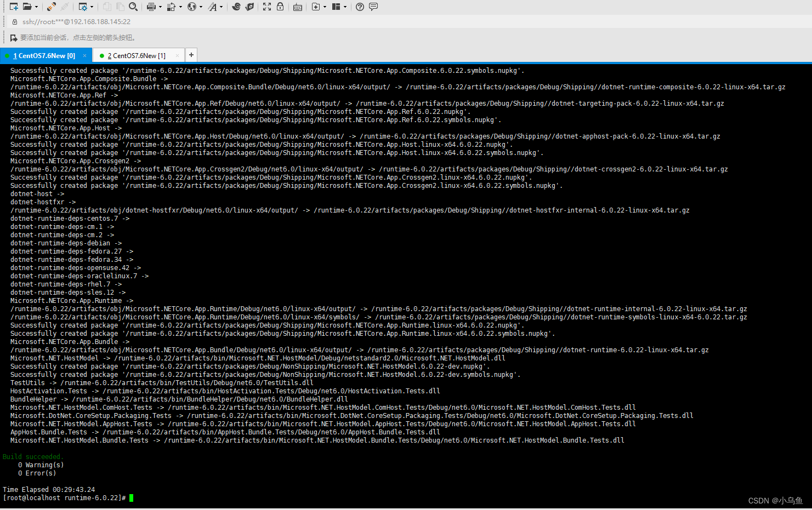Click the 'BundleHelper ->' output line
812x510 pixels.
click(179, 399)
